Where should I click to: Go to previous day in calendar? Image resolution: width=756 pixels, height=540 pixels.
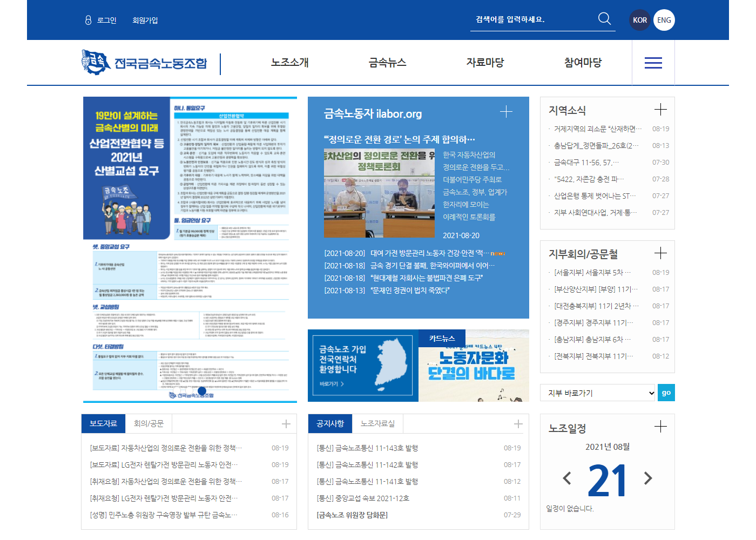coord(567,478)
